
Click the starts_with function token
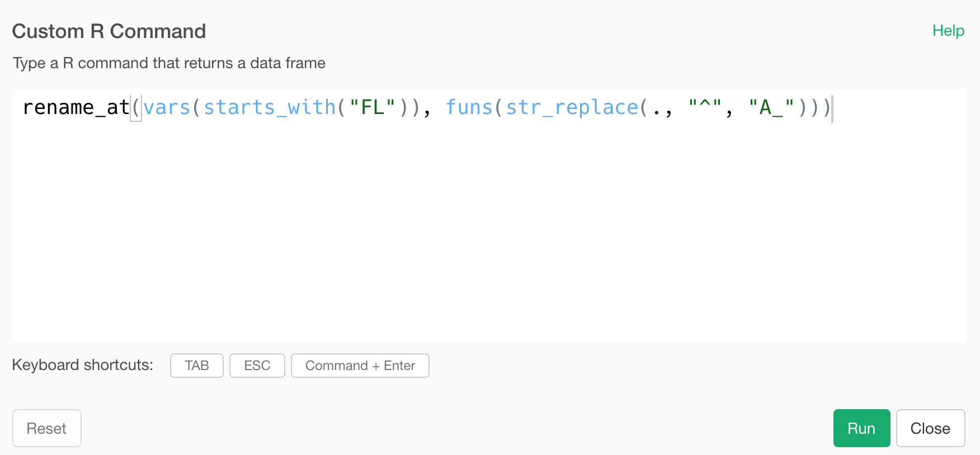tap(270, 107)
